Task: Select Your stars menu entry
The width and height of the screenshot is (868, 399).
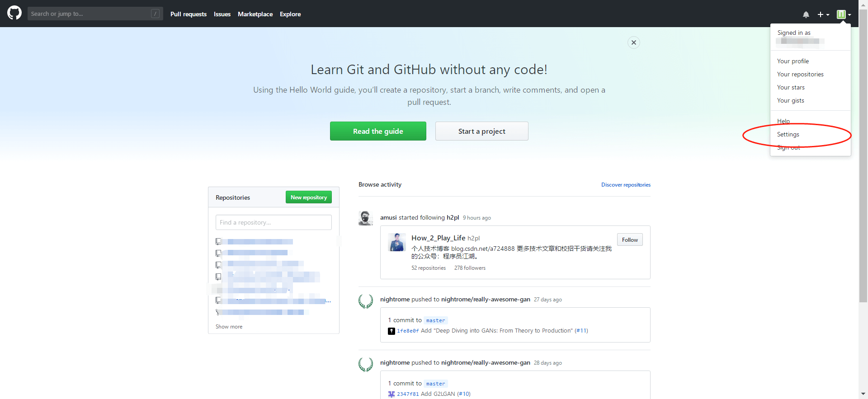Action: point(791,87)
